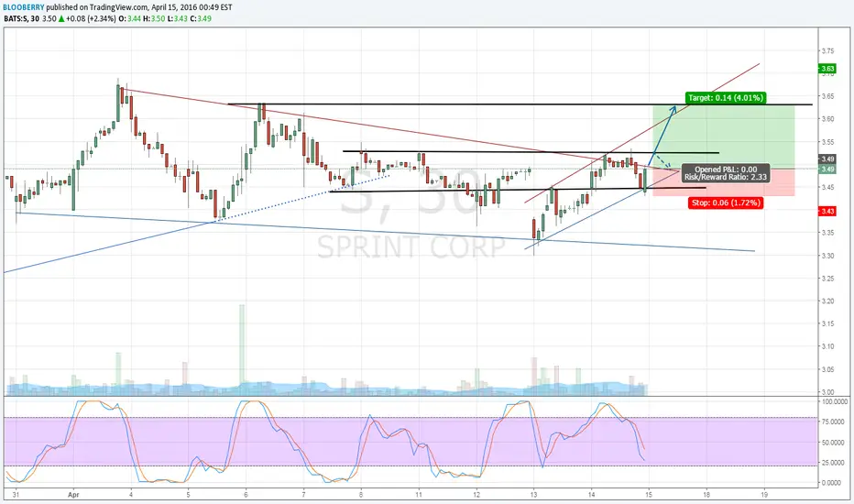The width and height of the screenshot is (854, 504).
Task: Click the 3.75 price axis tick
Action: click(x=827, y=50)
